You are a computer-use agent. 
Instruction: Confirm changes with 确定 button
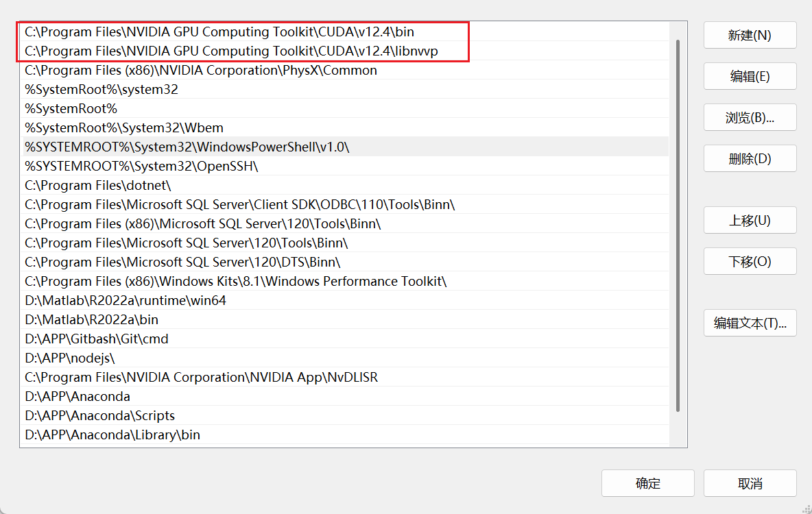coord(647,483)
